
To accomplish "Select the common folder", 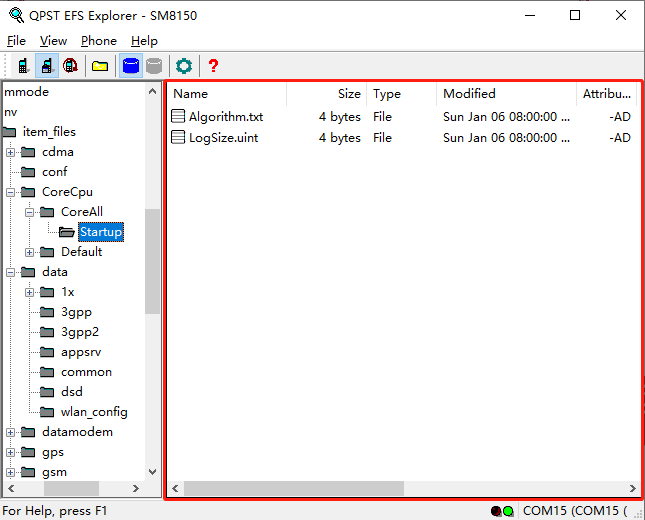I will [86, 372].
